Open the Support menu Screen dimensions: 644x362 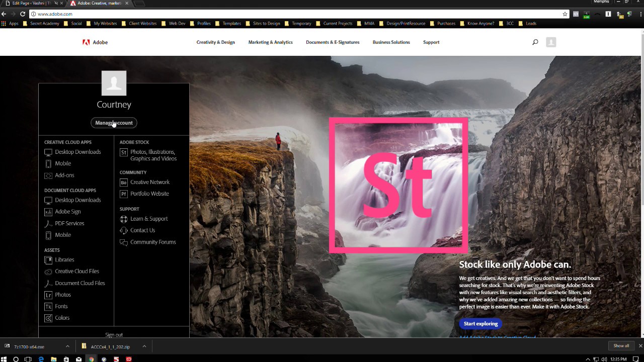click(431, 42)
